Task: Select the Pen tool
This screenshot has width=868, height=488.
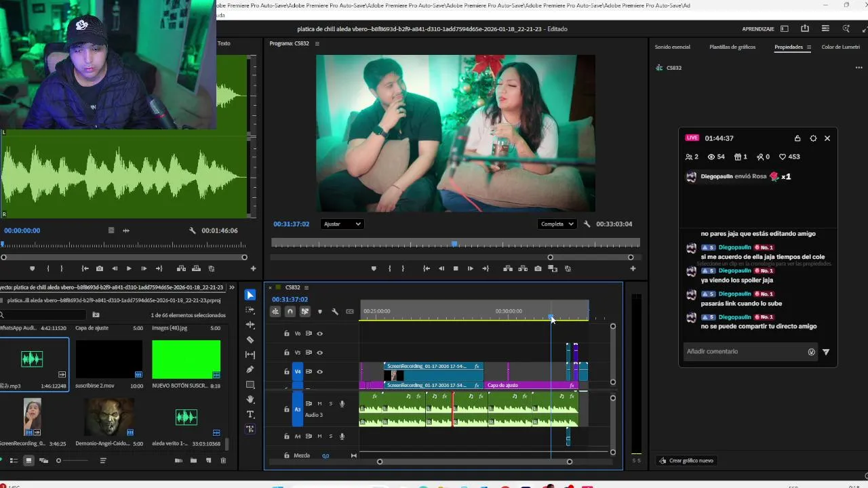Action: point(250,369)
